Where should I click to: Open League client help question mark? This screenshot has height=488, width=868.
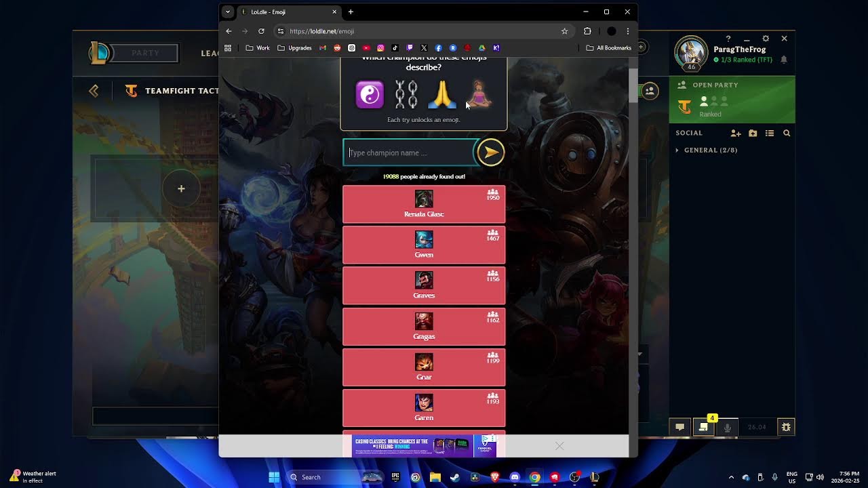point(728,39)
